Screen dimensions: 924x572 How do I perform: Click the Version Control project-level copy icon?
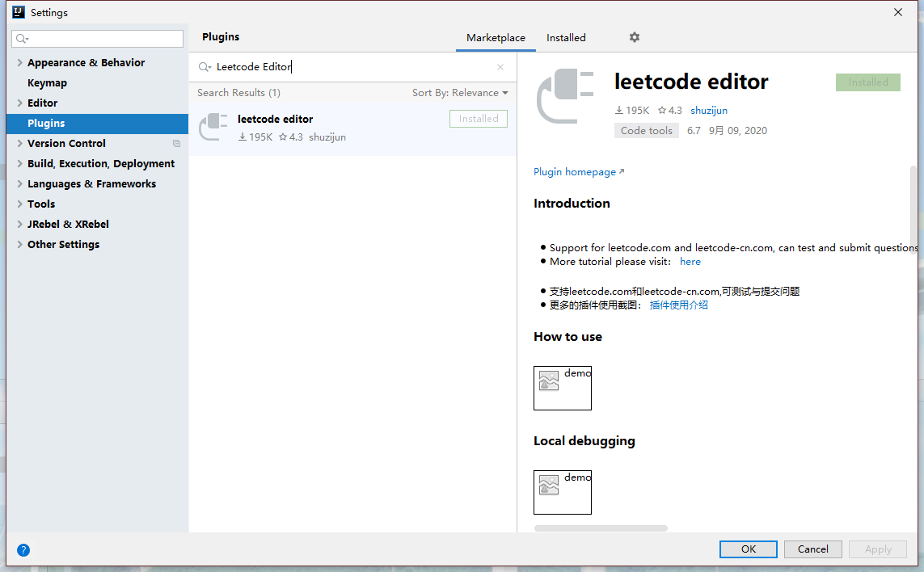tap(176, 144)
